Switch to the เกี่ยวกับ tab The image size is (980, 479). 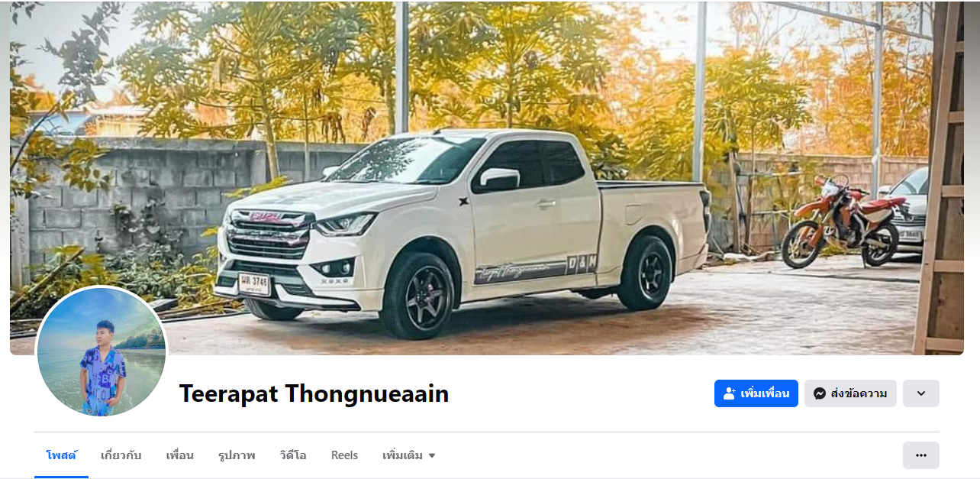pos(121,455)
